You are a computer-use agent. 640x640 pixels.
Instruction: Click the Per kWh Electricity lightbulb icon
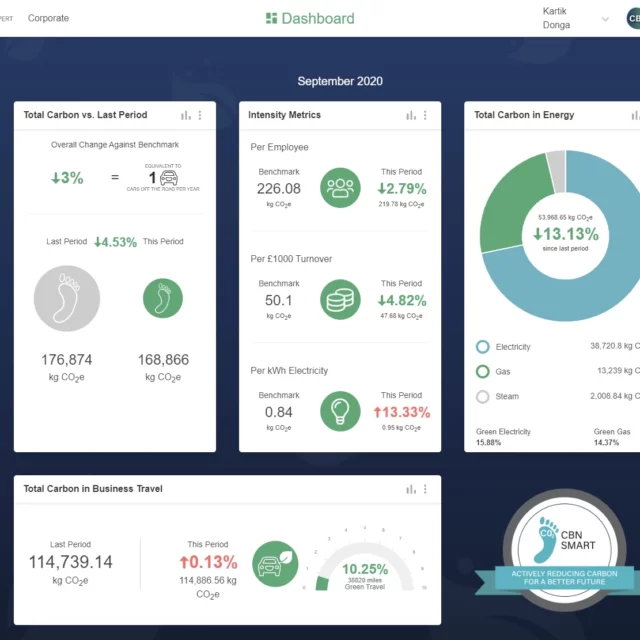point(340,411)
